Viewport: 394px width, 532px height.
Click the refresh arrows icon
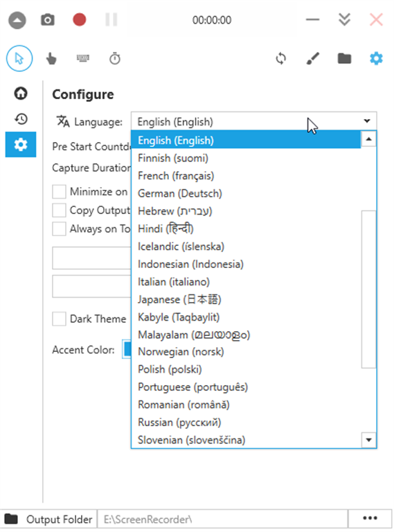[x=280, y=58]
